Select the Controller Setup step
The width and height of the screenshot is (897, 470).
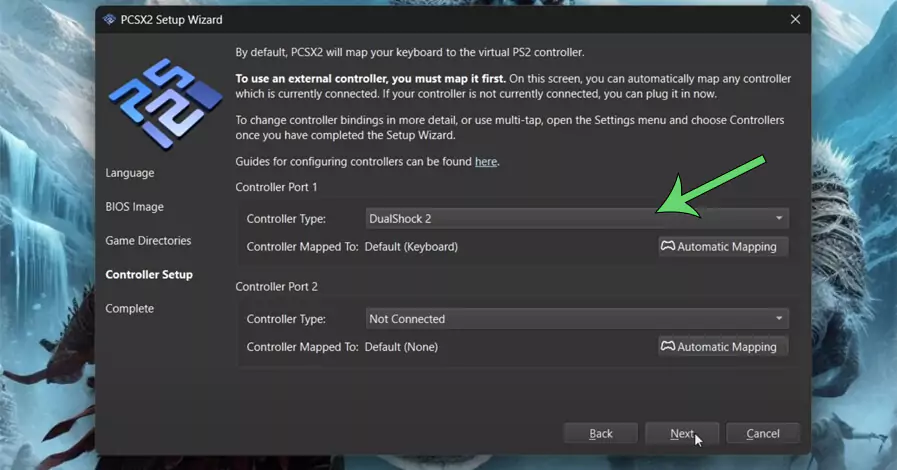(x=149, y=275)
